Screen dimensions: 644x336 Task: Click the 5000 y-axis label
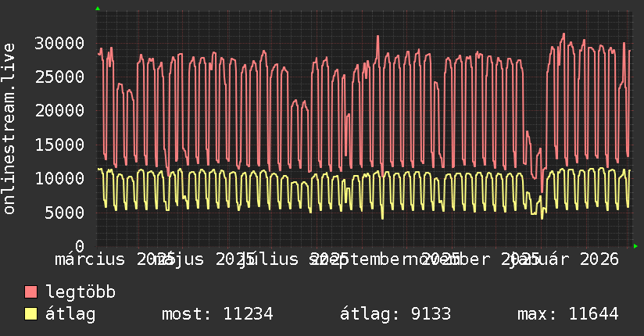[65, 213]
